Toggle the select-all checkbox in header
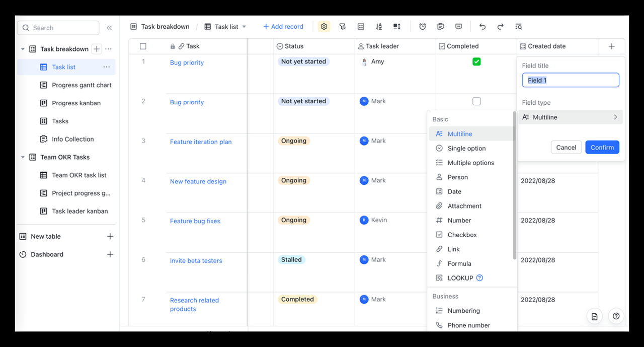Image resolution: width=644 pixels, height=347 pixels. (x=143, y=46)
